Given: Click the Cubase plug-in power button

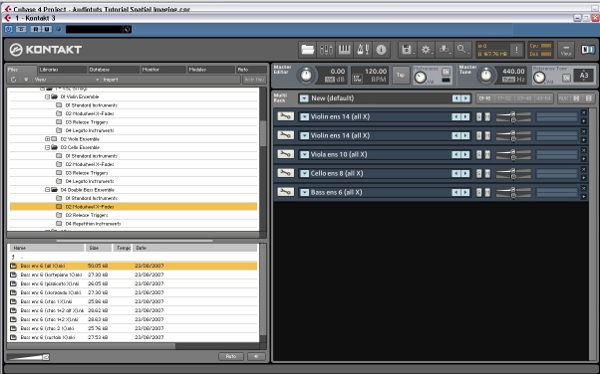Looking at the screenshot, I should point(9,29).
